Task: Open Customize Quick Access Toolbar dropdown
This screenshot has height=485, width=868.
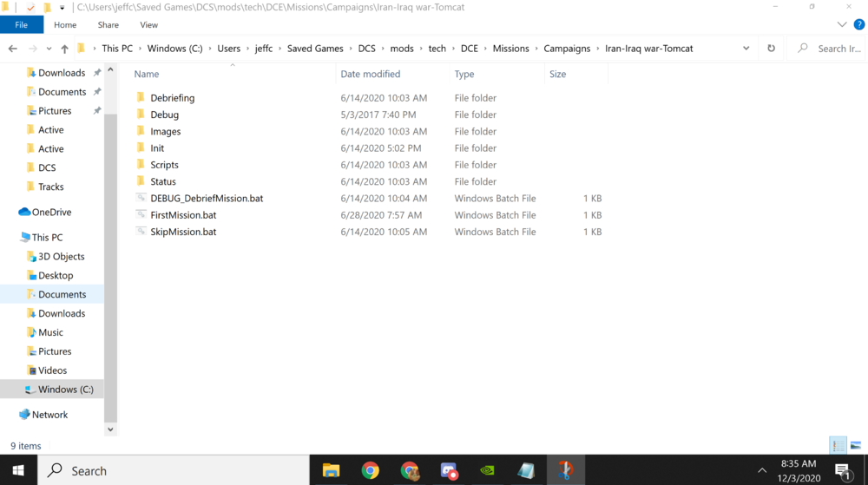Action: (62, 8)
